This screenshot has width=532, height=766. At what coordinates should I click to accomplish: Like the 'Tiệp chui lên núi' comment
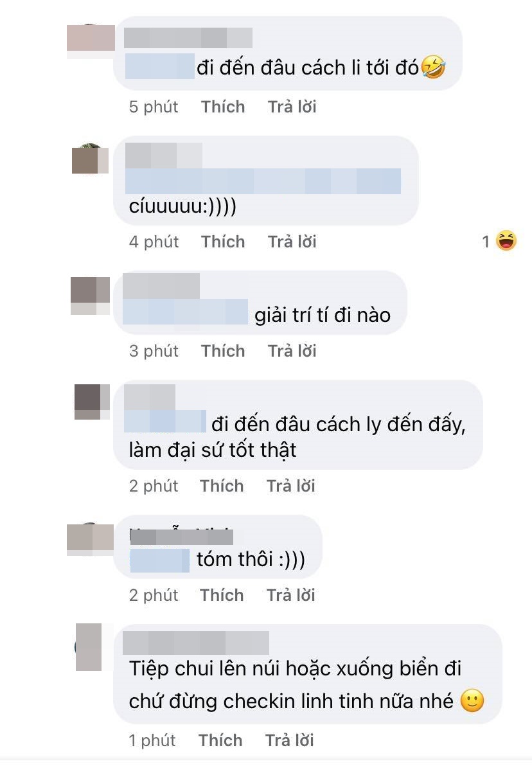pyautogui.click(x=220, y=740)
